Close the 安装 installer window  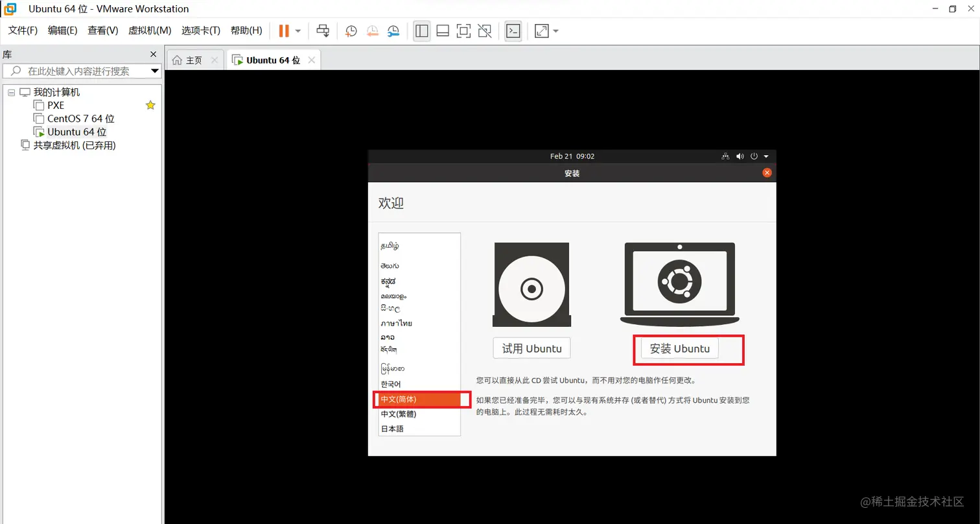coord(767,173)
